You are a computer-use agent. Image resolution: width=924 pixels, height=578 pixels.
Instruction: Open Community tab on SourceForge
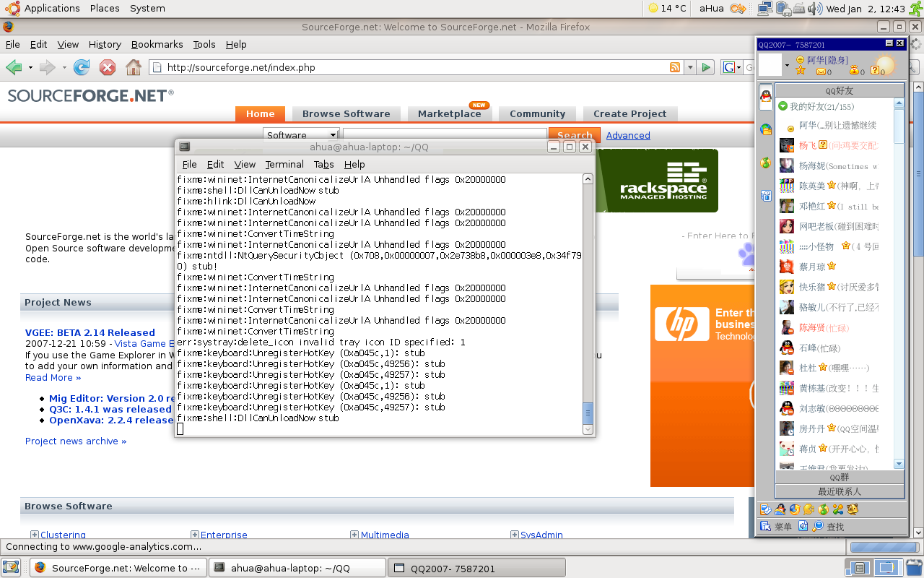[537, 113]
